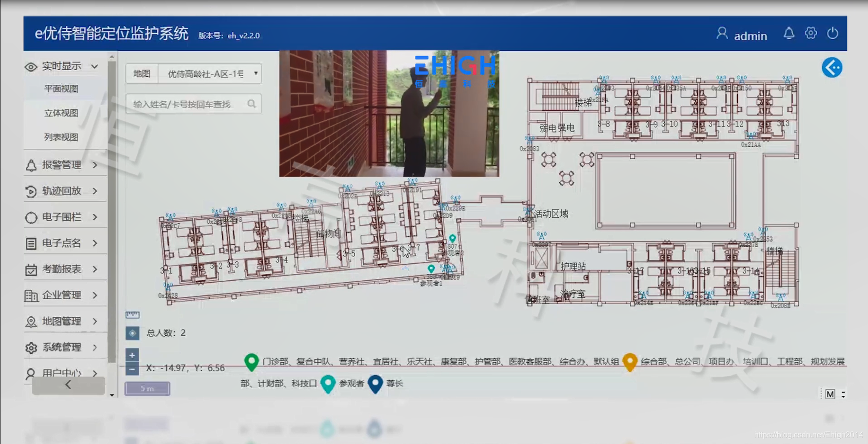Click the green legend marker for 门诊部

point(251,362)
